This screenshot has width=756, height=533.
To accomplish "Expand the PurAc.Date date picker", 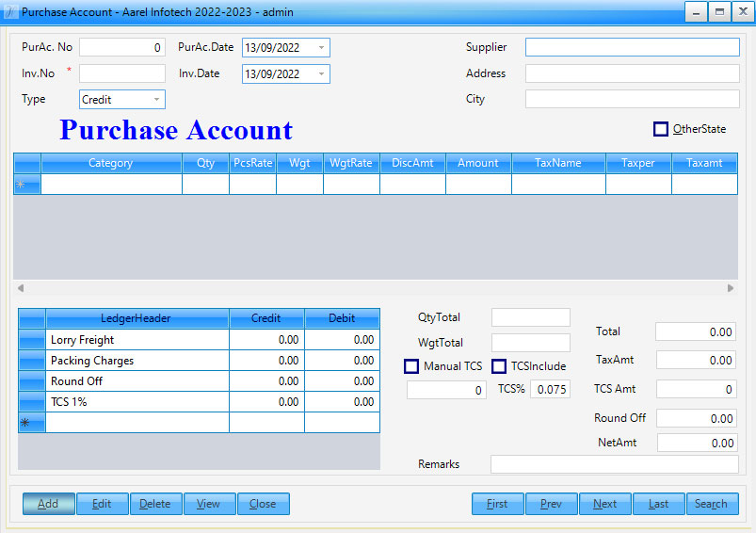I will tap(321, 48).
